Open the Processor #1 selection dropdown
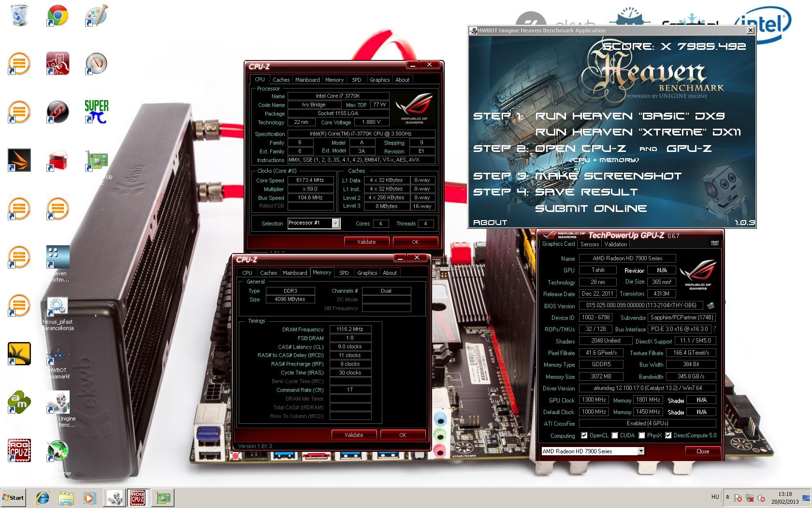The image size is (812, 508). coord(335,223)
